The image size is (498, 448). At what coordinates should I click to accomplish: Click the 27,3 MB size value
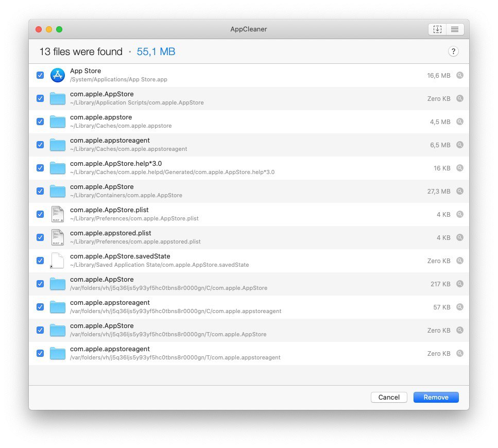click(x=439, y=192)
